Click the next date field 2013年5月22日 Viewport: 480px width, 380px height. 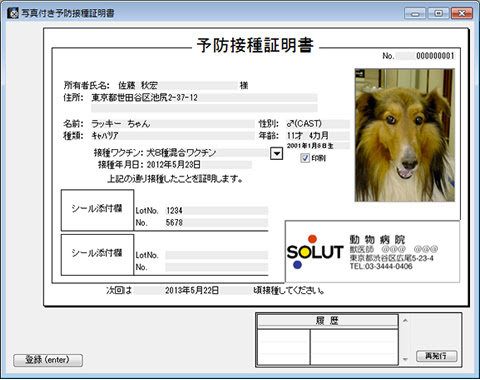pyautogui.click(x=192, y=290)
